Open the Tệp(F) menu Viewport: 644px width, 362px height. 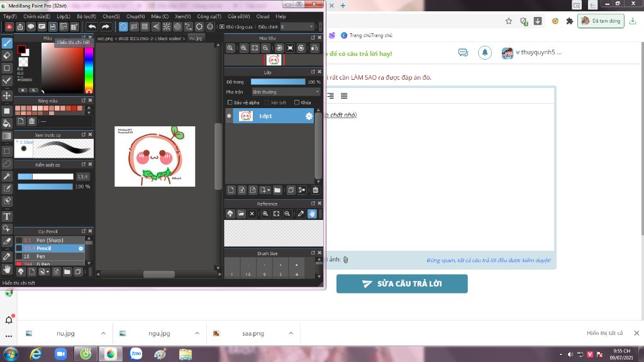pos(10,16)
